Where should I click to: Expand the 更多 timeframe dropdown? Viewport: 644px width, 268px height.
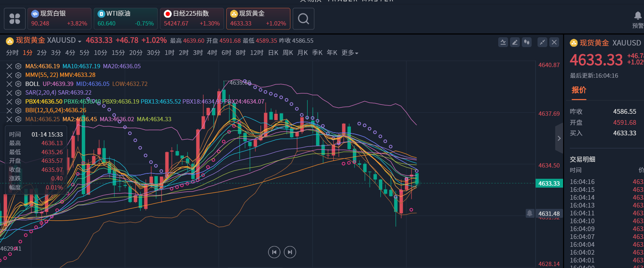point(350,53)
